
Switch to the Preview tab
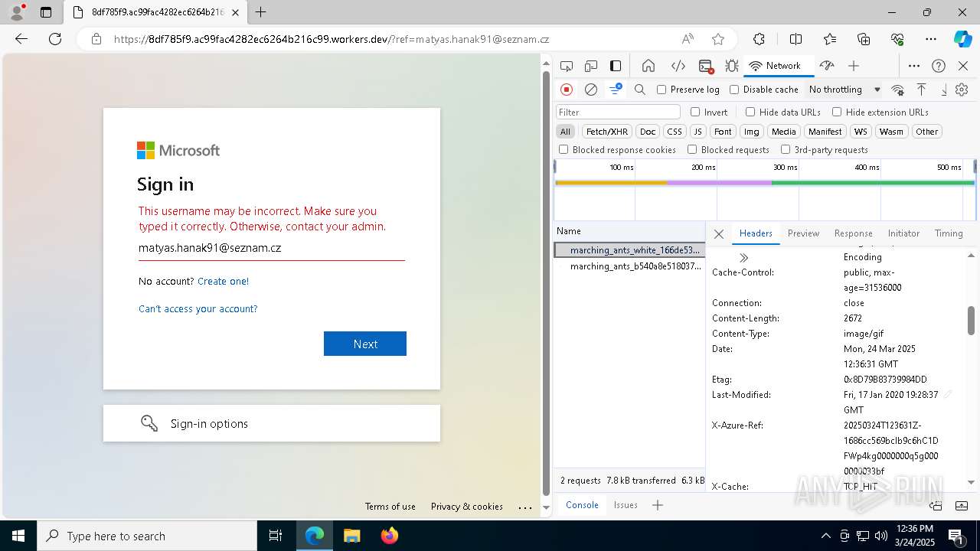tap(803, 233)
